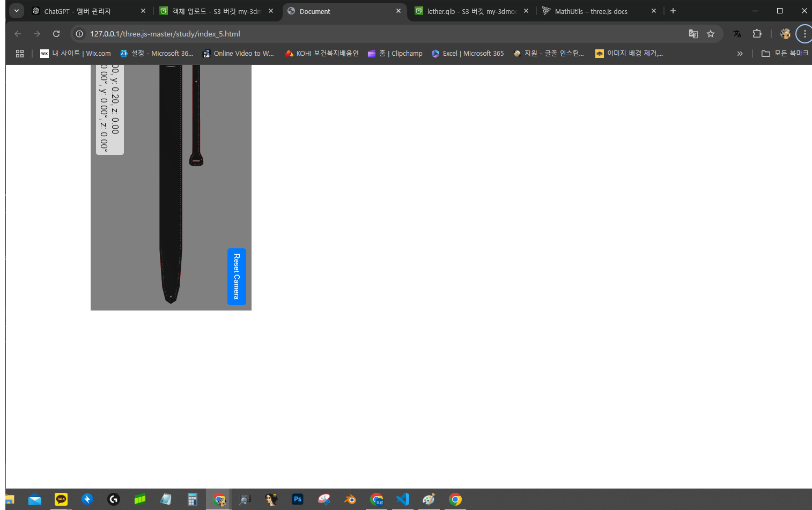Viewport: 812px width, 510px height.
Task: Open the Extensions puzzle menu
Action: (757, 34)
